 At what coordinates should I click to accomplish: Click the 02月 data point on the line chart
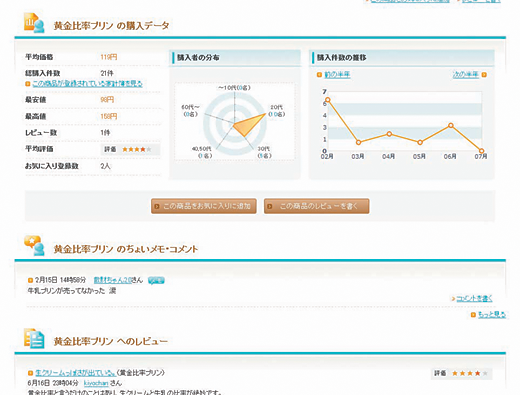(328, 100)
